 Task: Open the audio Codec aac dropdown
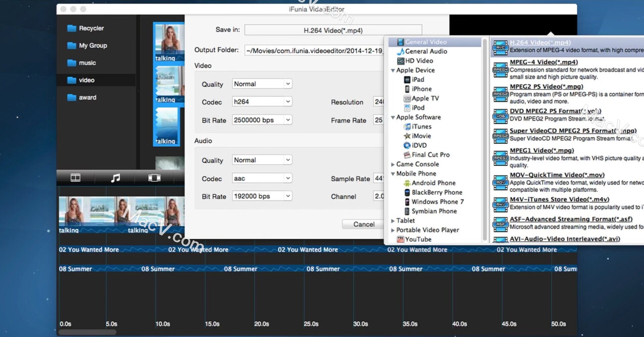click(262, 178)
